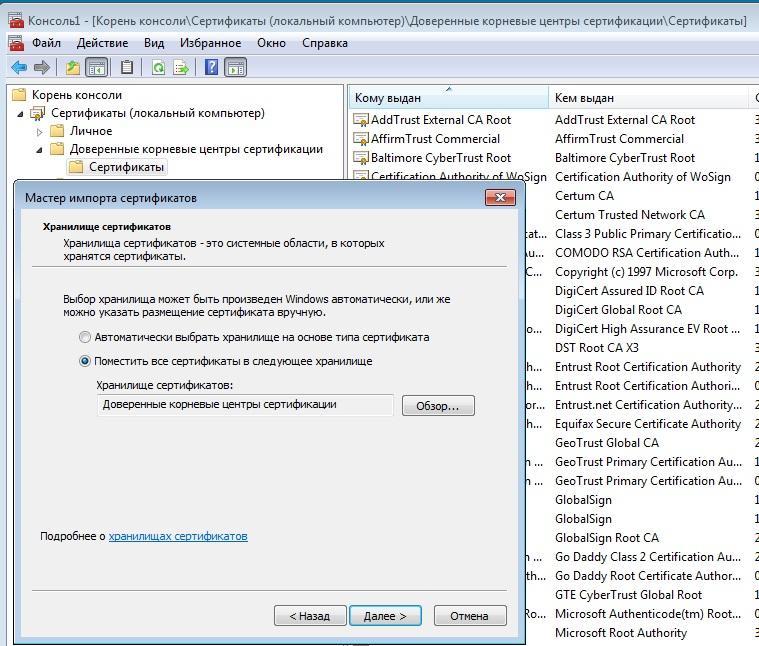This screenshot has width=759, height=646.
Task: Open help with the question mark icon
Action: click(x=212, y=67)
